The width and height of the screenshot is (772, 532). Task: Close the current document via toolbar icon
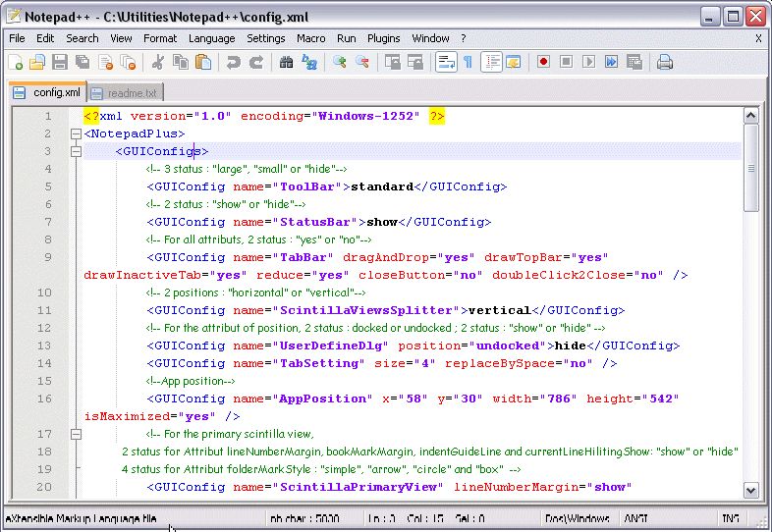click(x=105, y=63)
